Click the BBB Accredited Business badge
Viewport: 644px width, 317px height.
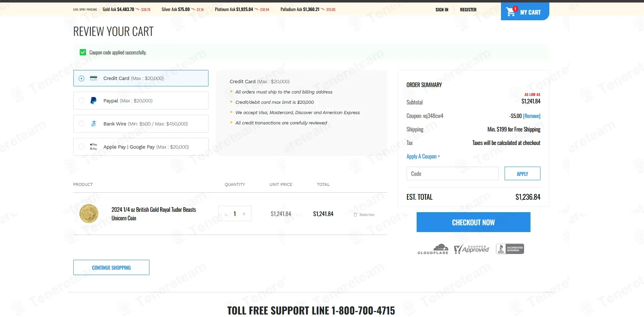510,249
